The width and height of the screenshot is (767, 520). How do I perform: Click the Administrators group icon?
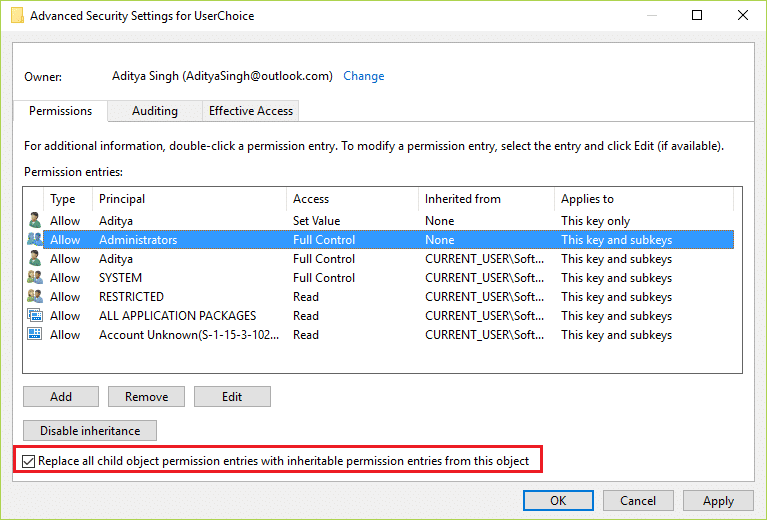click(34, 240)
